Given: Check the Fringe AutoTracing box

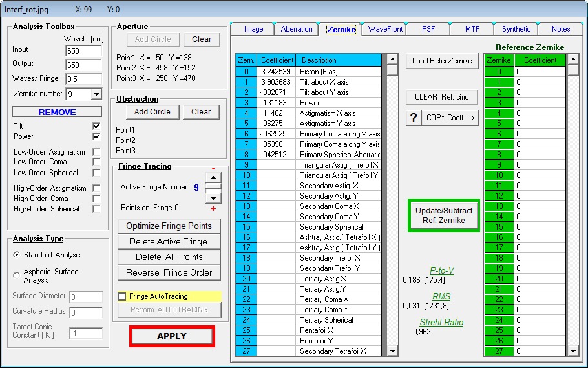Looking at the screenshot, I should click(x=122, y=296).
